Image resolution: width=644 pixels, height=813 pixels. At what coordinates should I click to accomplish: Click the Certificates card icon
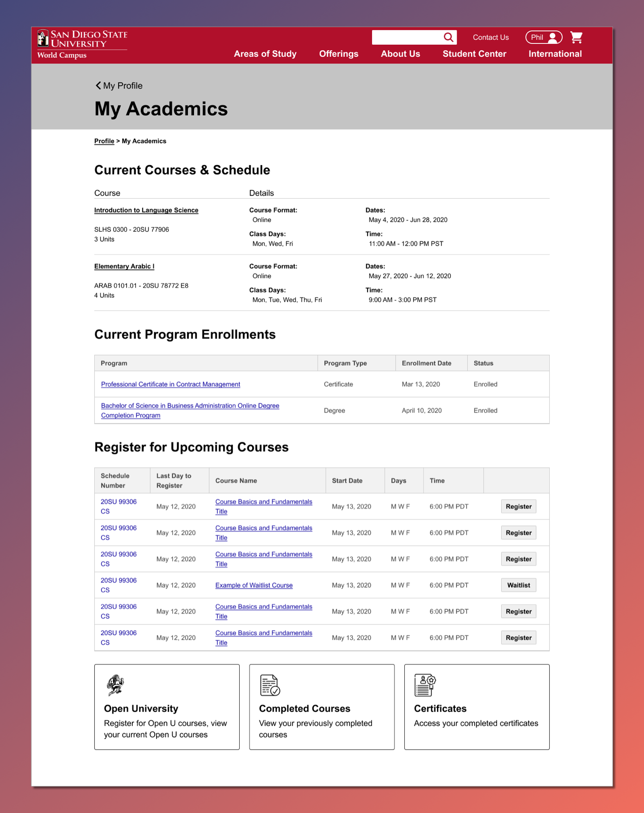click(x=425, y=685)
